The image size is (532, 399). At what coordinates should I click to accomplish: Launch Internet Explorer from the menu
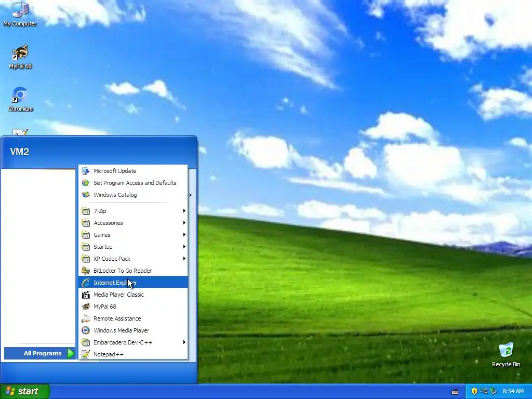point(133,283)
